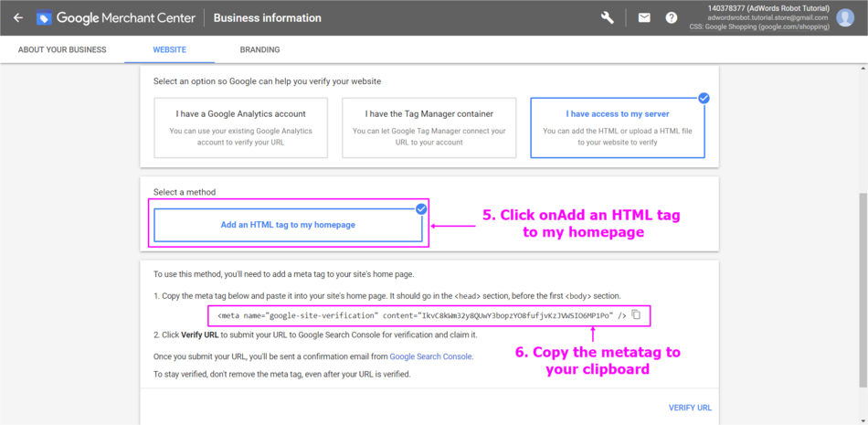
Task: Click the Verify URL button
Action: click(690, 408)
